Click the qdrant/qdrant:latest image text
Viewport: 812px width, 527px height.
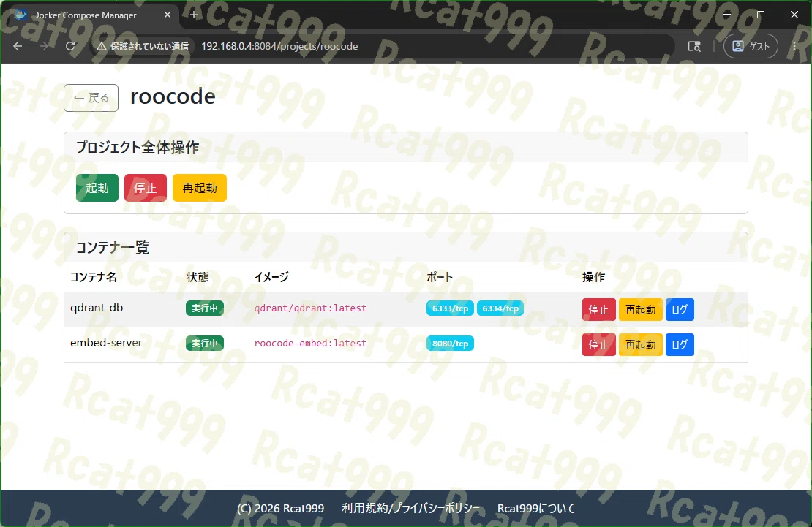point(310,308)
